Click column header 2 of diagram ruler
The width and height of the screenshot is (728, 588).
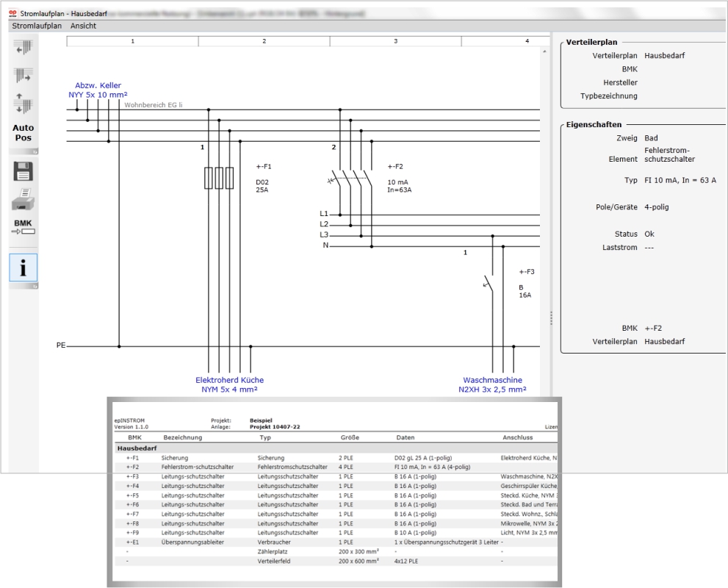pos(264,41)
